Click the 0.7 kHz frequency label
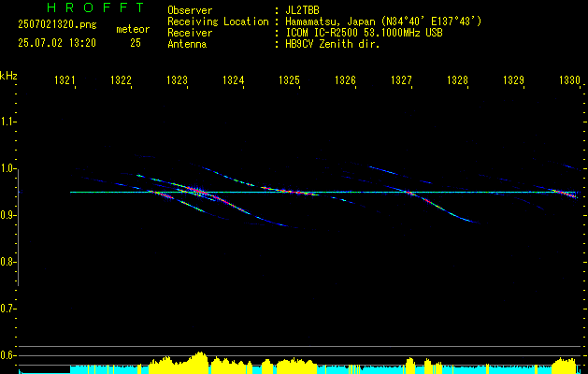Image resolution: width=588 pixels, height=374 pixels. click(x=7, y=309)
